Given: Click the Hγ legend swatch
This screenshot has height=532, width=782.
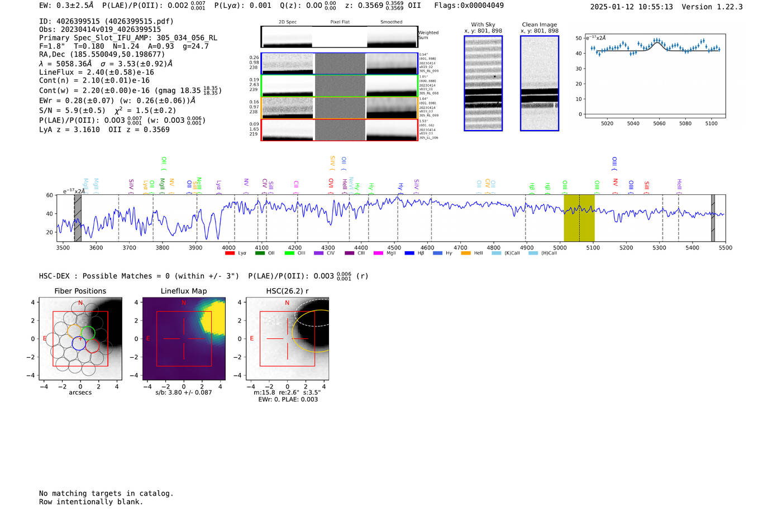Looking at the screenshot, I should click(437, 253).
